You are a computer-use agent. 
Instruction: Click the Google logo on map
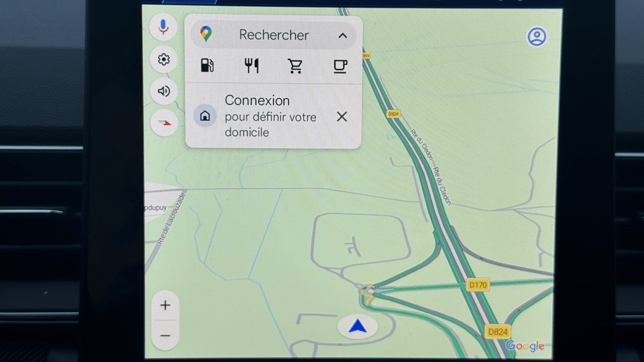[525, 346]
